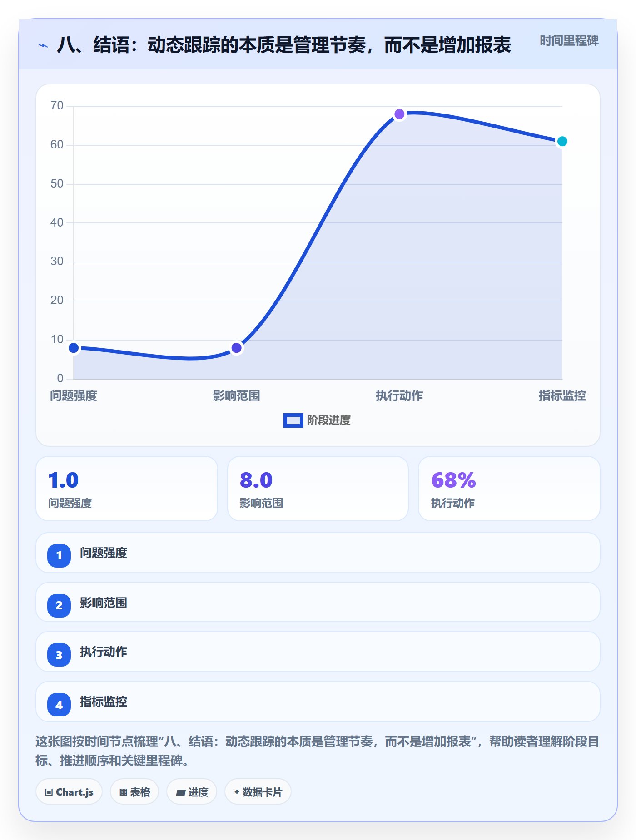The width and height of the screenshot is (636, 840).
Task: Click the 时间里程碑 label in header
Action: point(569,41)
